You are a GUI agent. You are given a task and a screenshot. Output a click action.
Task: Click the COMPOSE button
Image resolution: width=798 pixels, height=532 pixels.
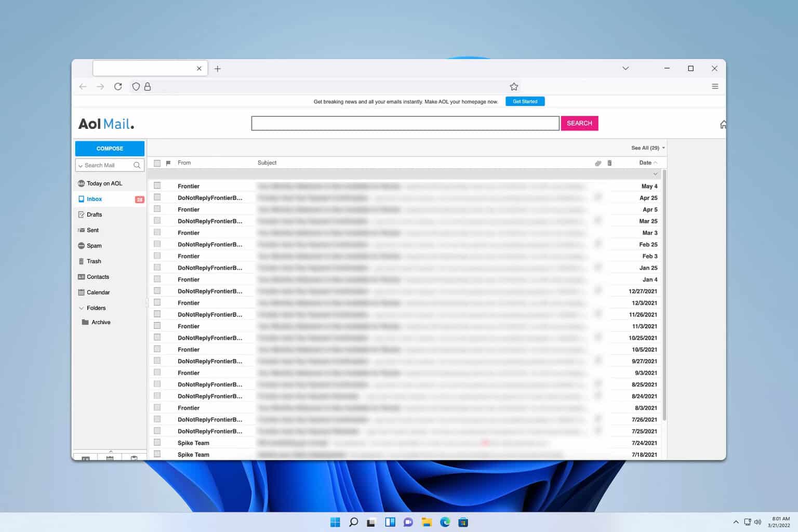click(x=110, y=149)
